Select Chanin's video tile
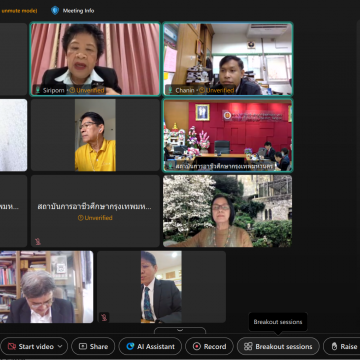 [x=228, y=59]
